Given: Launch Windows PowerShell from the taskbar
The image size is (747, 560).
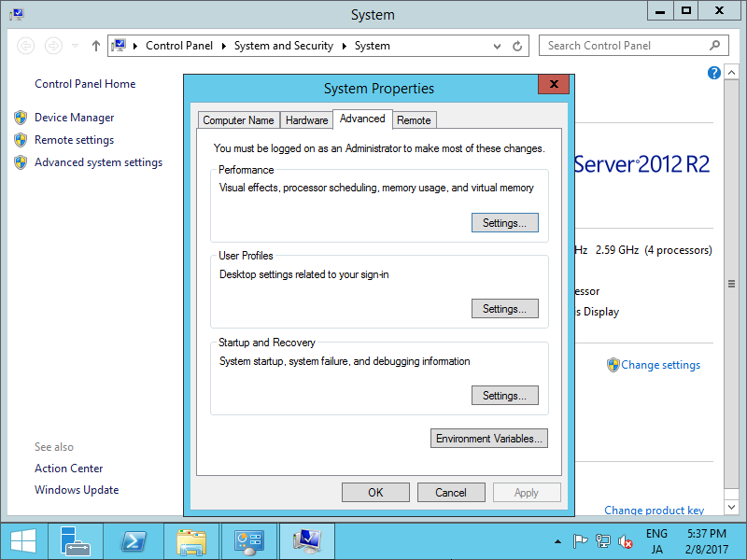Looking at the screenshot, I should pyautogui.click(x=134, y=540).
